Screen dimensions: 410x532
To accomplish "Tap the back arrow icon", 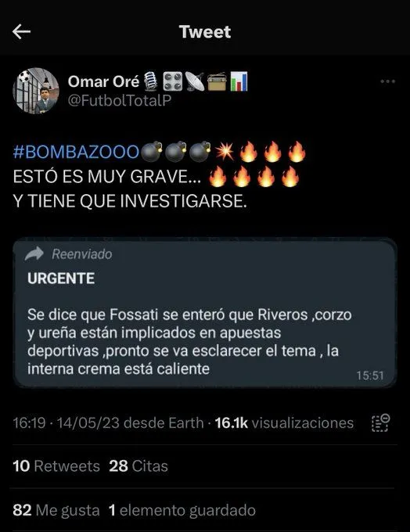I will coord(21,32).
